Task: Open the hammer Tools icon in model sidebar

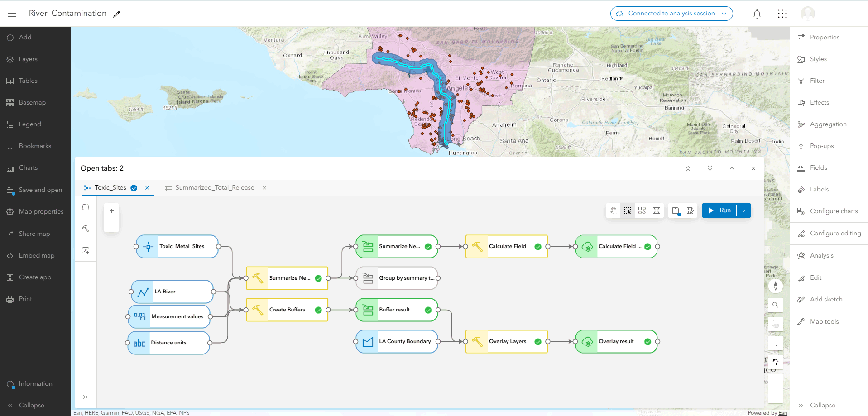Action: [86, 229]
